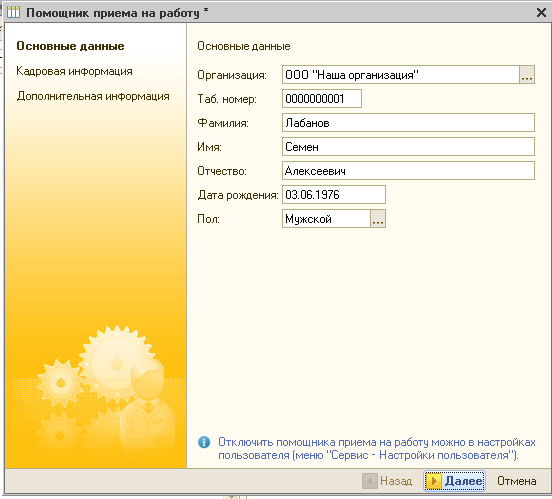This screenshot has width=552, height=499.
Task: Click the Дата рождения label
Action: pyautogui.click(x=238, y=195)
